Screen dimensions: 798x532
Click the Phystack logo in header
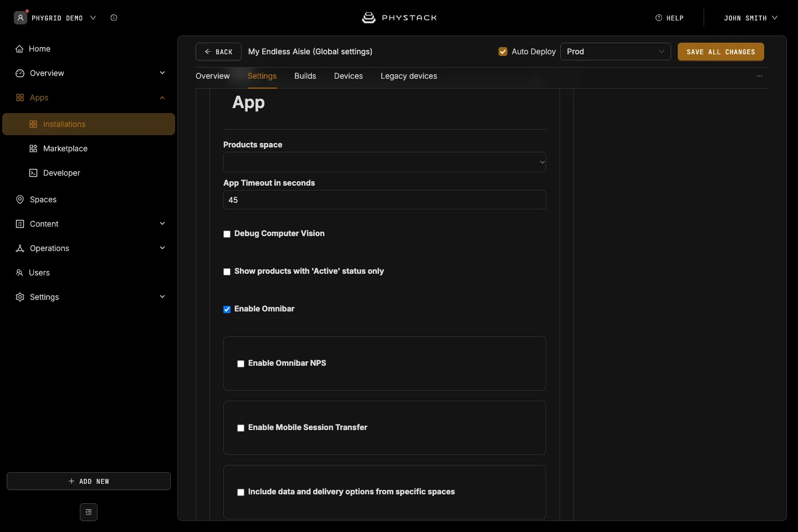tap(399, 18)
